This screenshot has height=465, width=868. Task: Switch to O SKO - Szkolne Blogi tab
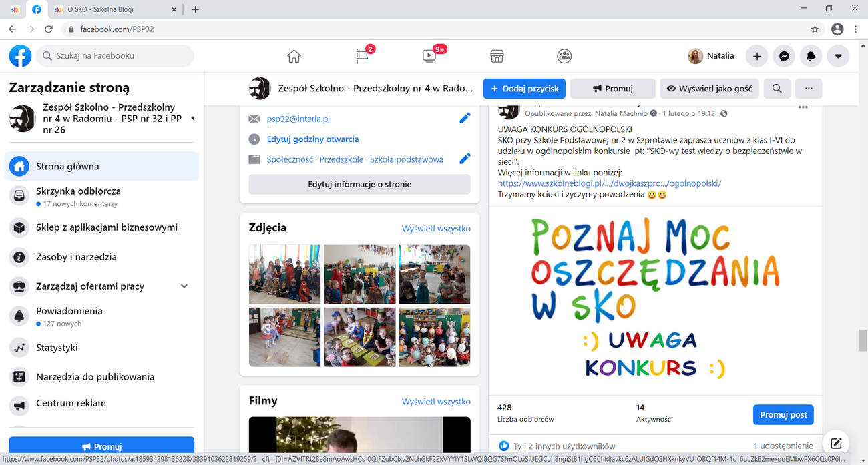[x=114, y=9]
